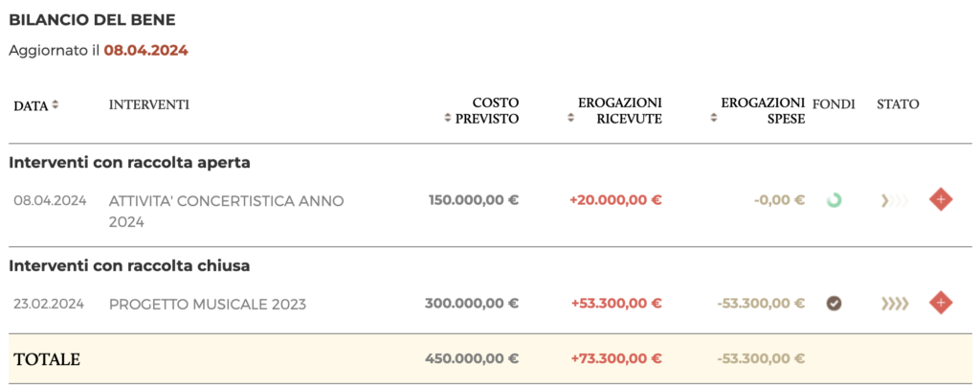Click the TOTALE row label
The width and height of the screenshot is (980, 387).
(x=47, y=359)
